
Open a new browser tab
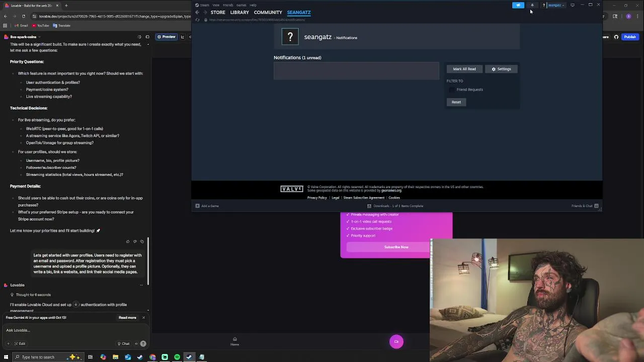click(x=66, y=6)
